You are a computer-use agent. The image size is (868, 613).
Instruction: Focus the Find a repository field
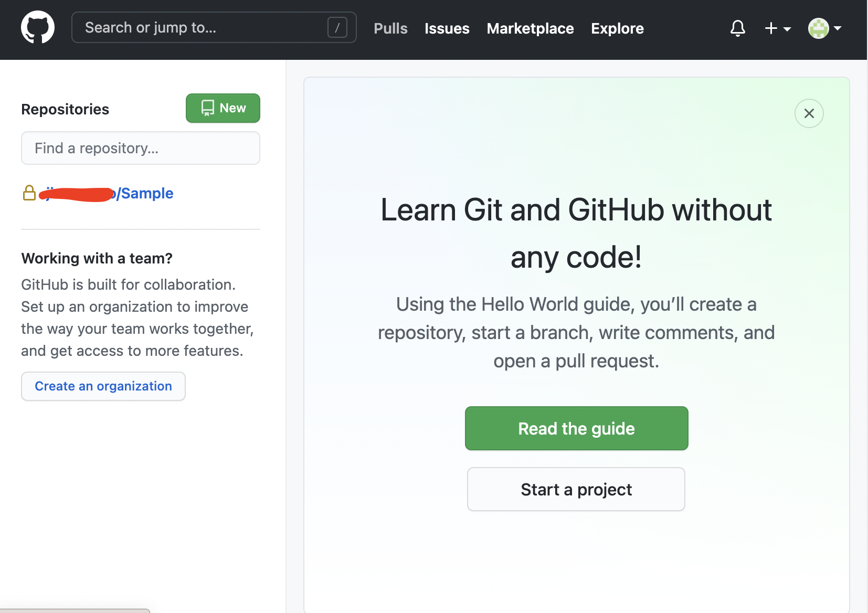141,148
